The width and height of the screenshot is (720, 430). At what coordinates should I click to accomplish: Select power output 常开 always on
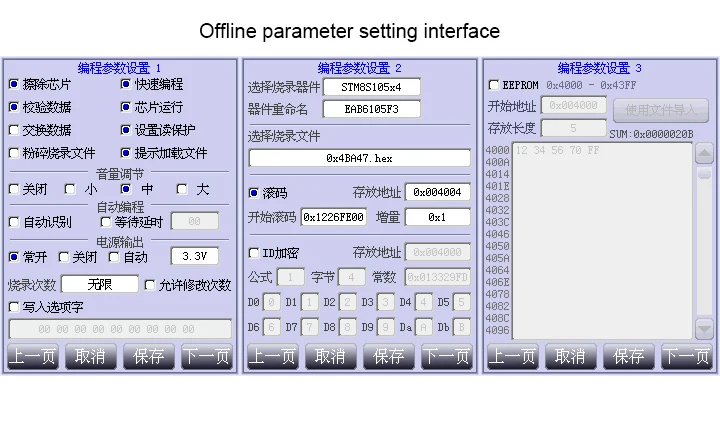[x=14, y=257]
